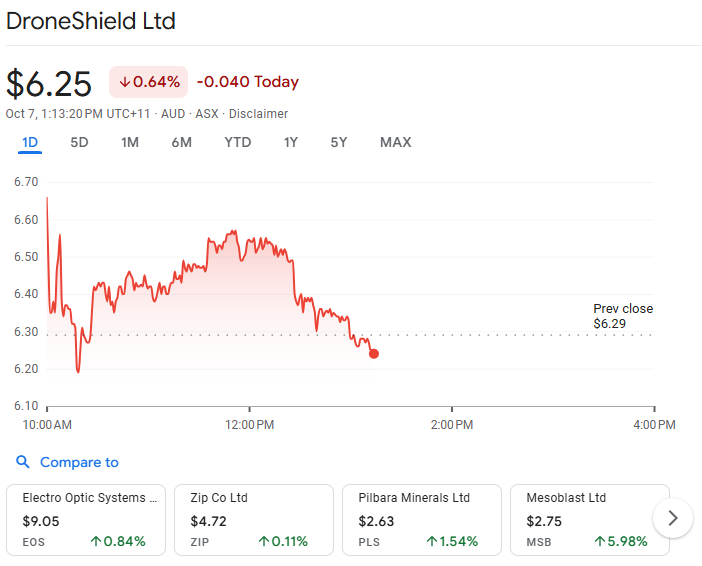Image resolution: width=702 pixels, height=566 pixels.
Task: Click the green up arrow on Pilbara card
Action: (x=431, y=542)
